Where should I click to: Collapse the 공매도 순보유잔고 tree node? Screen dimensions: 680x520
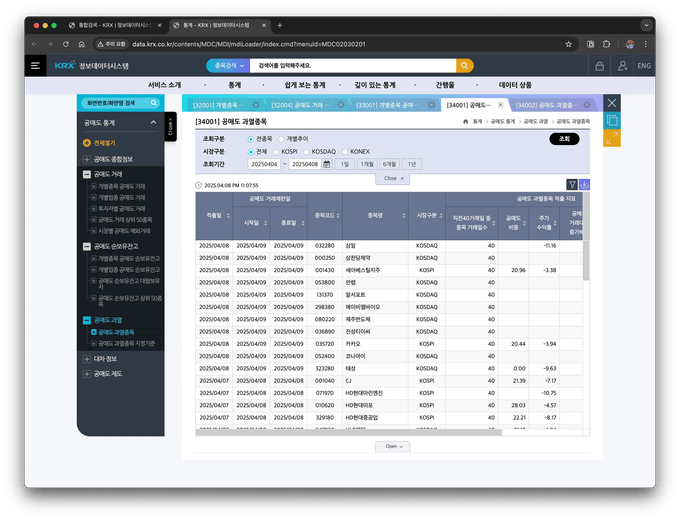pyautogui.click(x=87, y=246)
